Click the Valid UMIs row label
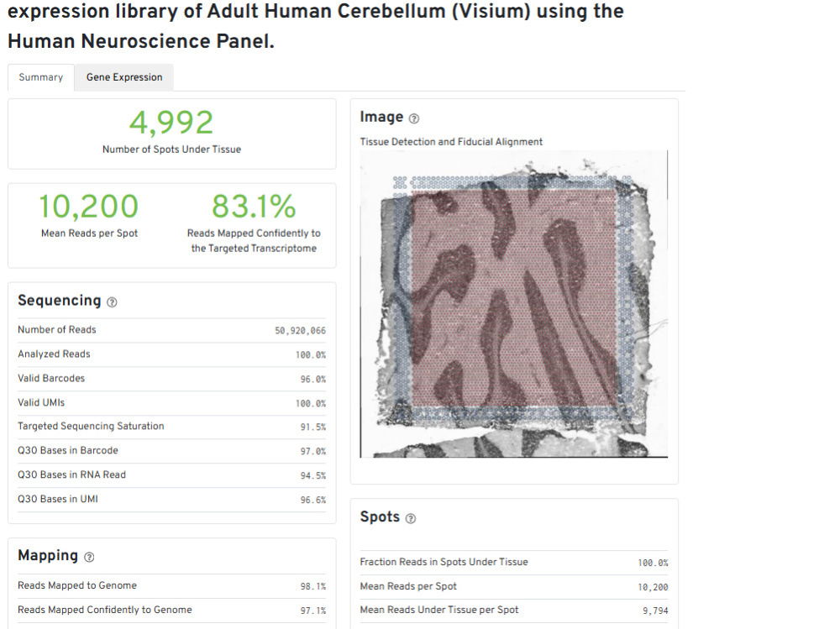 (41, 402)
